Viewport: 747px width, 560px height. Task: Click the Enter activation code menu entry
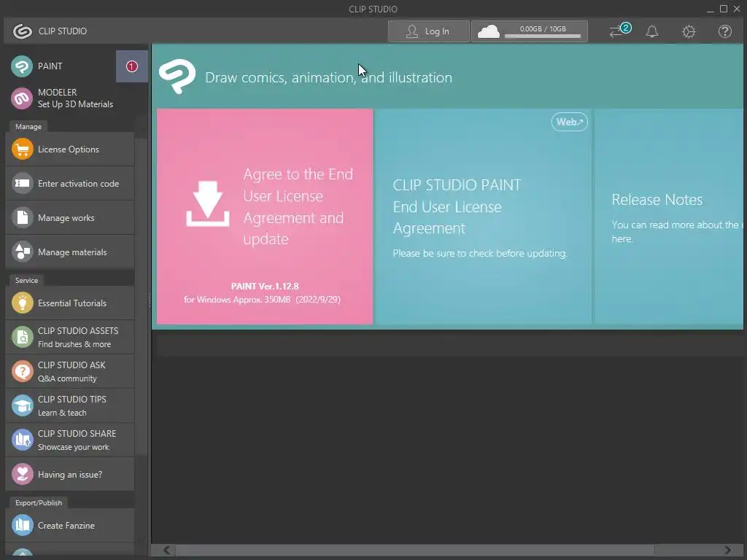(x=69, y=183)
